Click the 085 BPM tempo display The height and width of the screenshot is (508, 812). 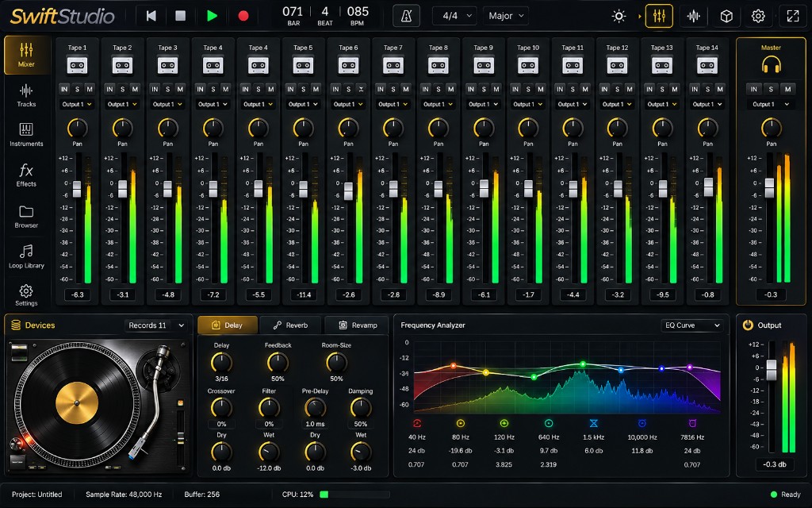pos(358,16)
